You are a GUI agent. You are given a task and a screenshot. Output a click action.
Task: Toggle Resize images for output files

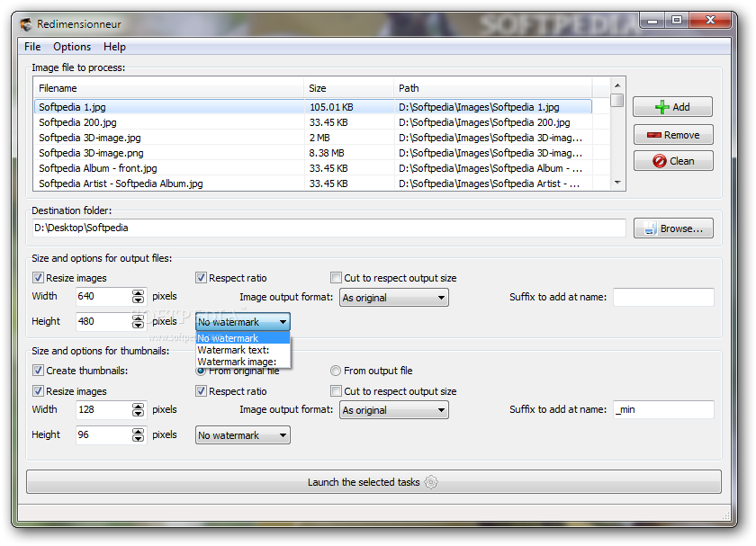tap(38, 278)
